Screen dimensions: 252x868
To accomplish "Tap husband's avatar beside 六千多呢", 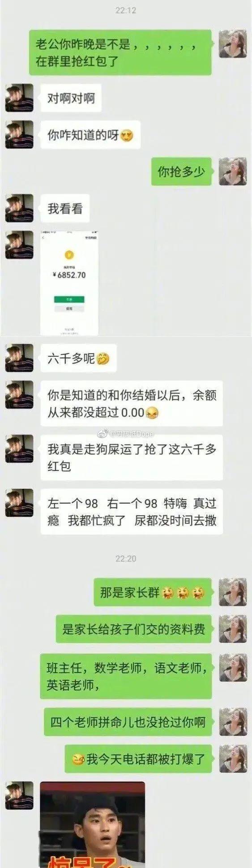I will point(19,358).
